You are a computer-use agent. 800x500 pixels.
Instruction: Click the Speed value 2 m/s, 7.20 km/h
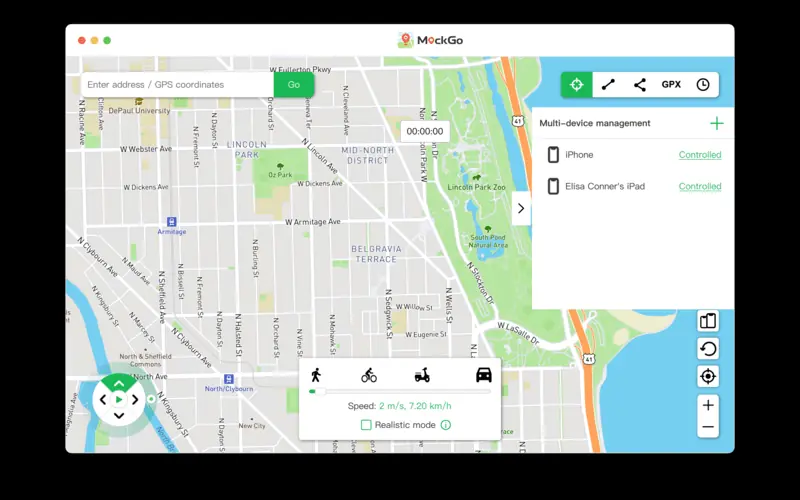click(415, 406)
